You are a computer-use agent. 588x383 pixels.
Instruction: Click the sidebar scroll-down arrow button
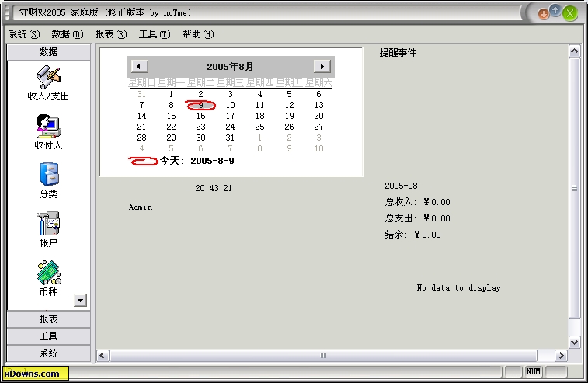tap(80, 300)
